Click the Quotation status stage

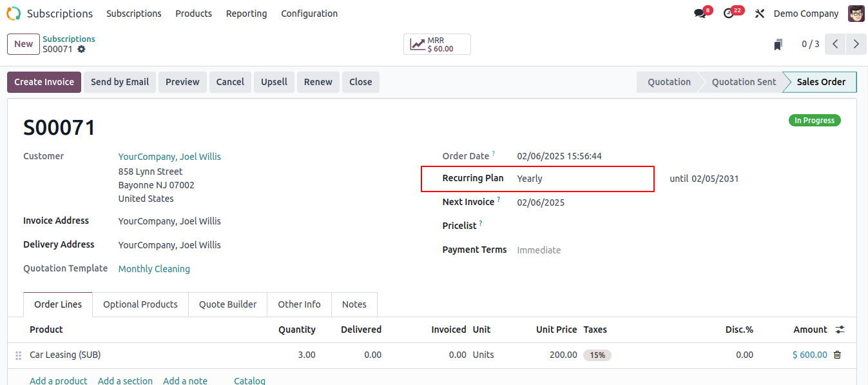coord(669,82)
